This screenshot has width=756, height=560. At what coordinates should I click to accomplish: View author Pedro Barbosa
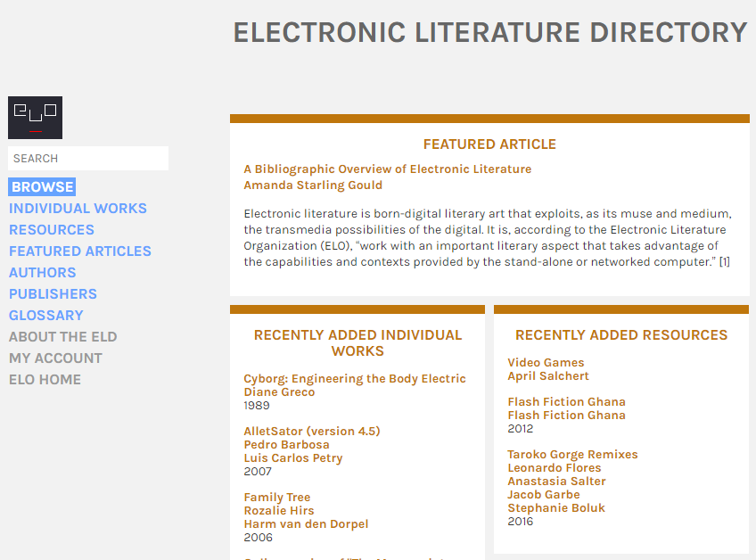click(286, 445)
